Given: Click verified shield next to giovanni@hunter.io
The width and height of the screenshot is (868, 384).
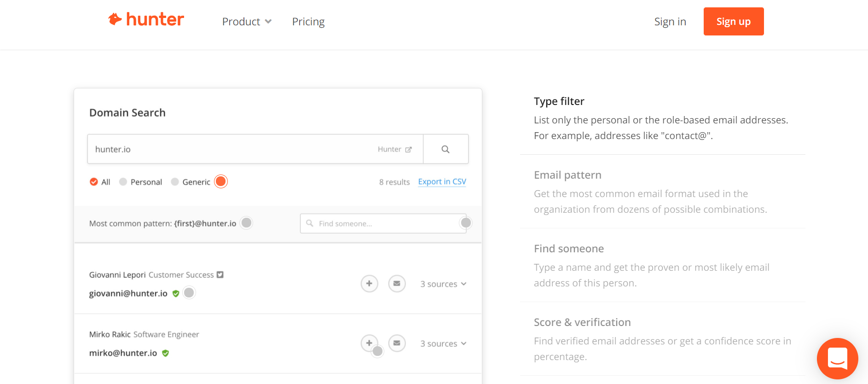Looking at the screenshot, I should 176,293.
